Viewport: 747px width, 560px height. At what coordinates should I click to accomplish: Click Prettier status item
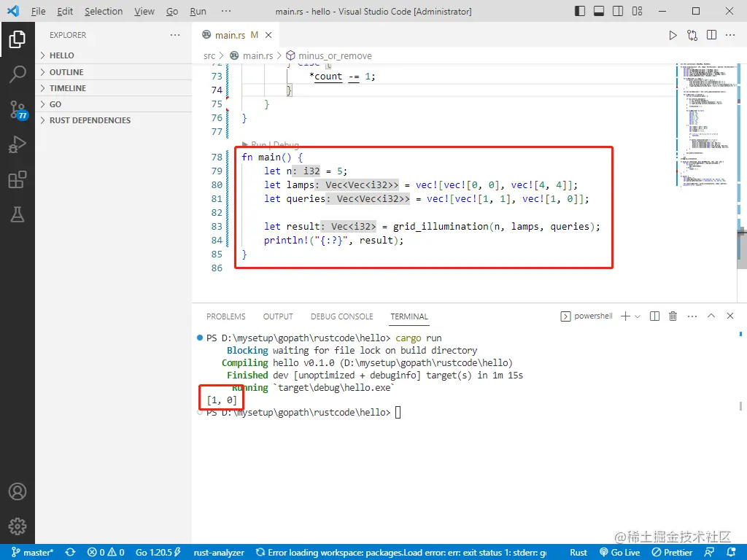coord(672,553)
